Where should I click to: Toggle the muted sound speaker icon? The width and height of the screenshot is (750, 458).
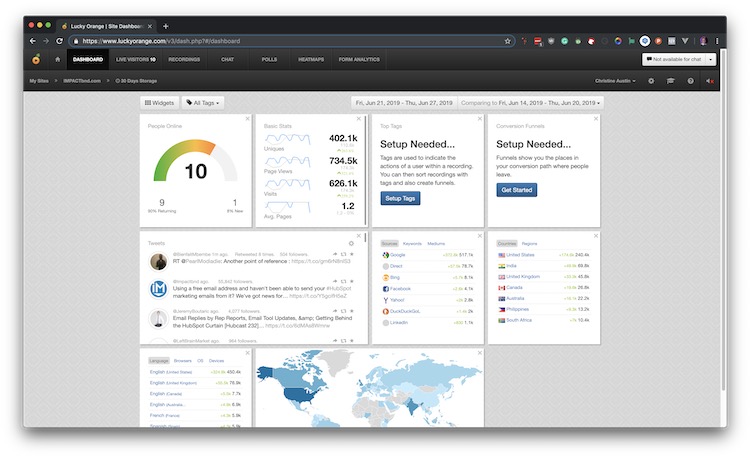pyautogui.click(x=710, y=81)
